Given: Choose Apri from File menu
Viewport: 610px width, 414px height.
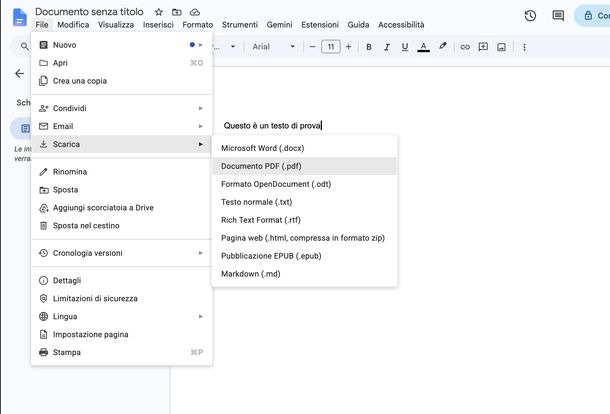Looking at the screenshot, I should (121, 63).
